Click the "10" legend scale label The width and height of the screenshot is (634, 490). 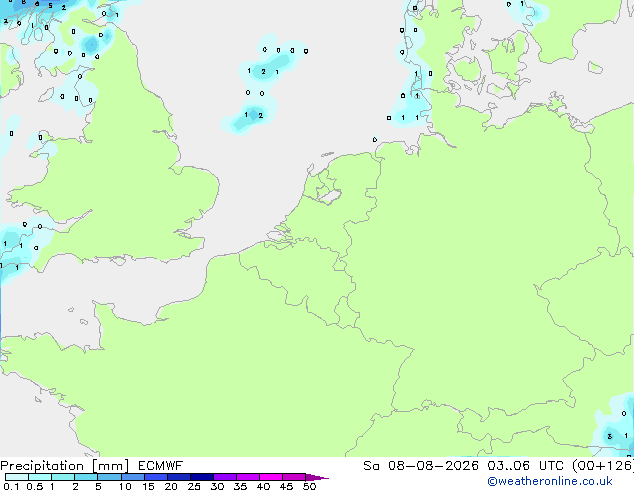click(125, 486)
